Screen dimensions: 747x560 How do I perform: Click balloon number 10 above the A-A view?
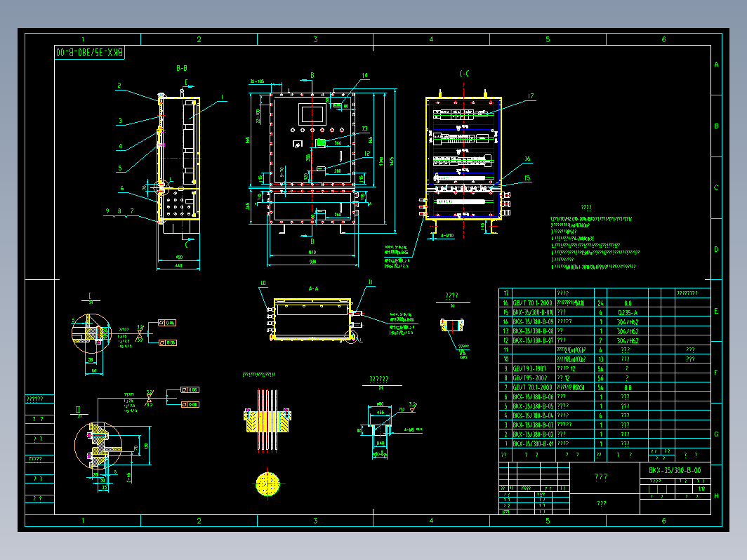(x=263, y=283)
